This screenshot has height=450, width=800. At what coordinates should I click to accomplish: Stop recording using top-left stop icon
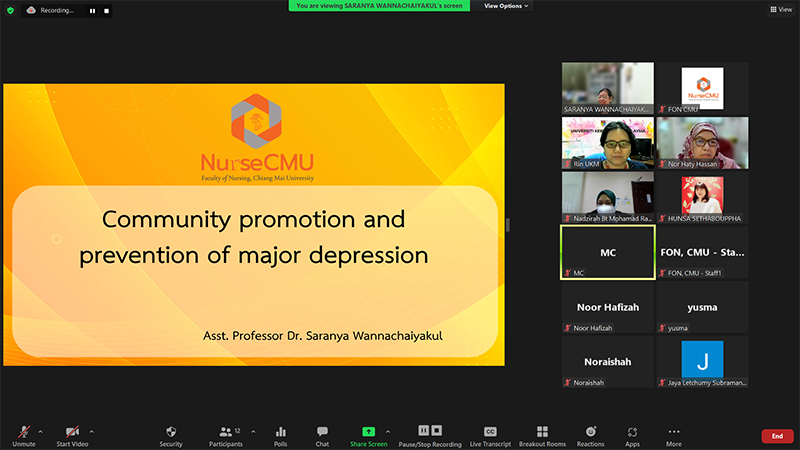tap(106, 11)
